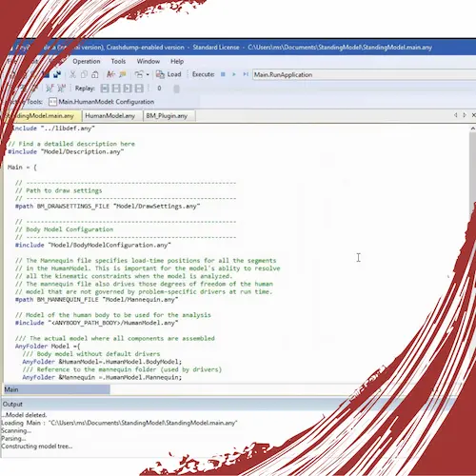The image size is (476, 476).
Task: Click the "Model/Description.any" include line
Action: pyautogui.click(x=66, y=151)
